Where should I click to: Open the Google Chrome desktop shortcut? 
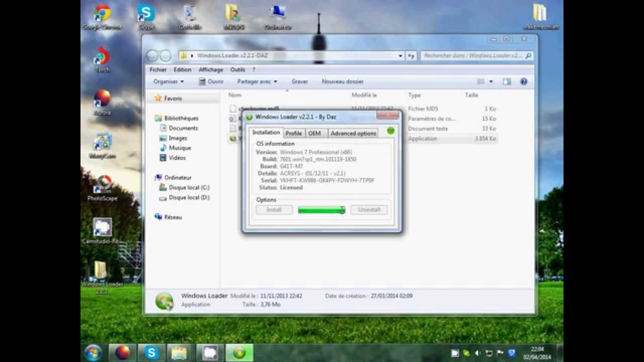(102, 17)
